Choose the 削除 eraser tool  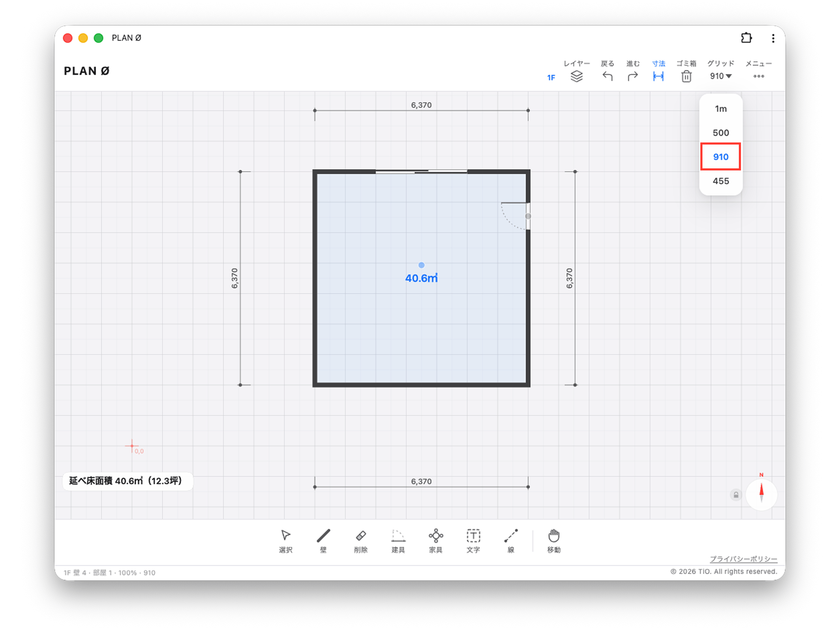[360, 541]
